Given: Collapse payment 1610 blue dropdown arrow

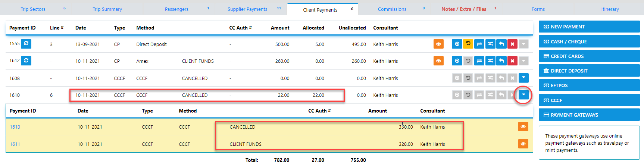Looking at the screenshot, I should click(523, 95).
